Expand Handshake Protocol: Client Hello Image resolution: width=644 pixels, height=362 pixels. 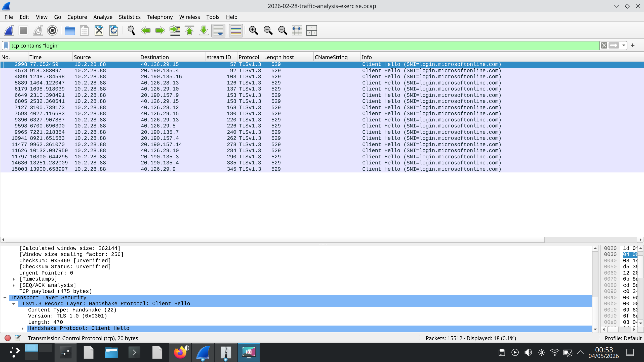(x=22, y=328)
